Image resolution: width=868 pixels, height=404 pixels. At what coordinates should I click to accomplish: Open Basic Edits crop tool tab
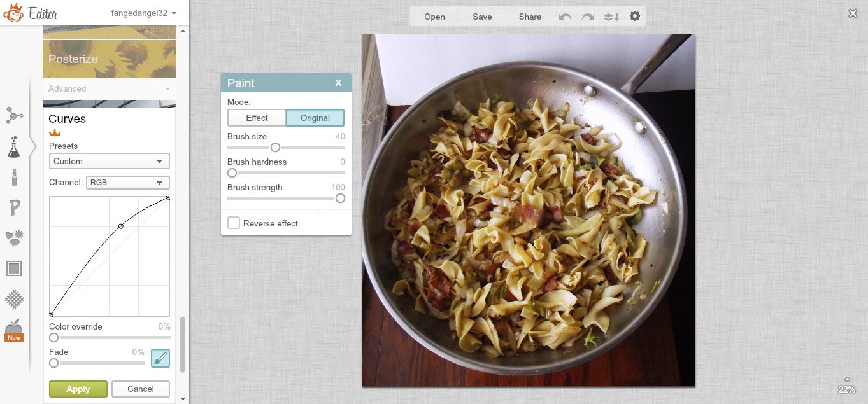[14, 115]
